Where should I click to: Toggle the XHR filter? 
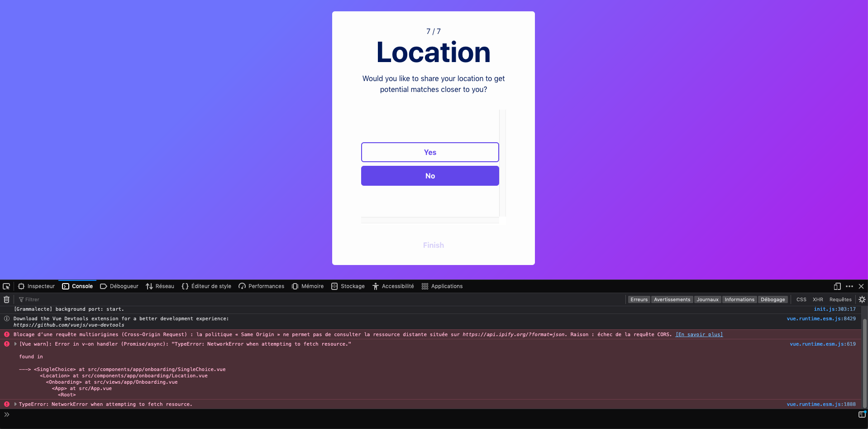point(818,299)
